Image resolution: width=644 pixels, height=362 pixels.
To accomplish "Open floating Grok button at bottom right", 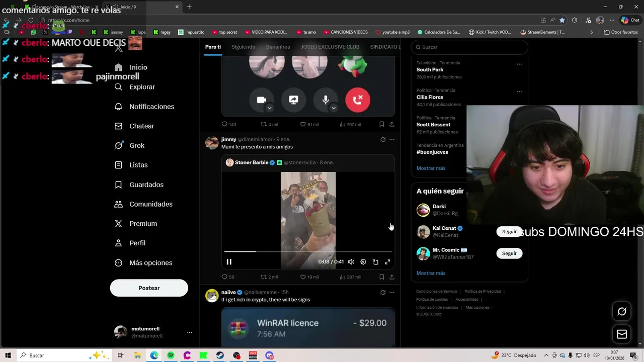I will click(x=622, y=312).
